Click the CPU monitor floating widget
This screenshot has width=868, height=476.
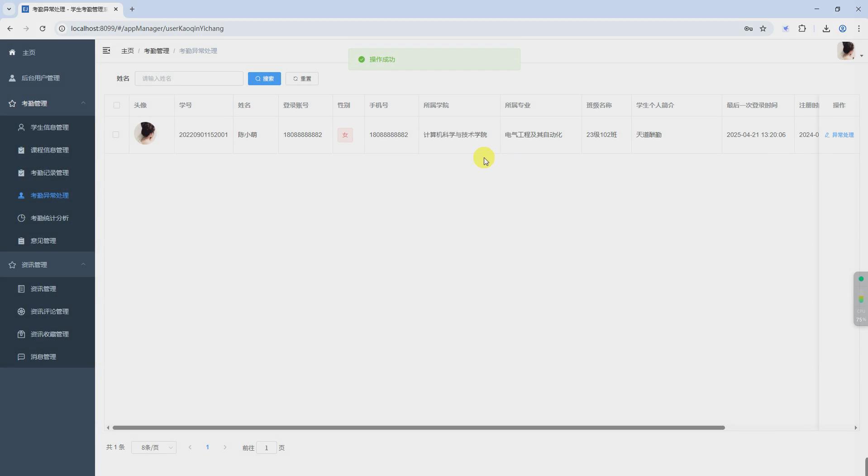point(861,299)
